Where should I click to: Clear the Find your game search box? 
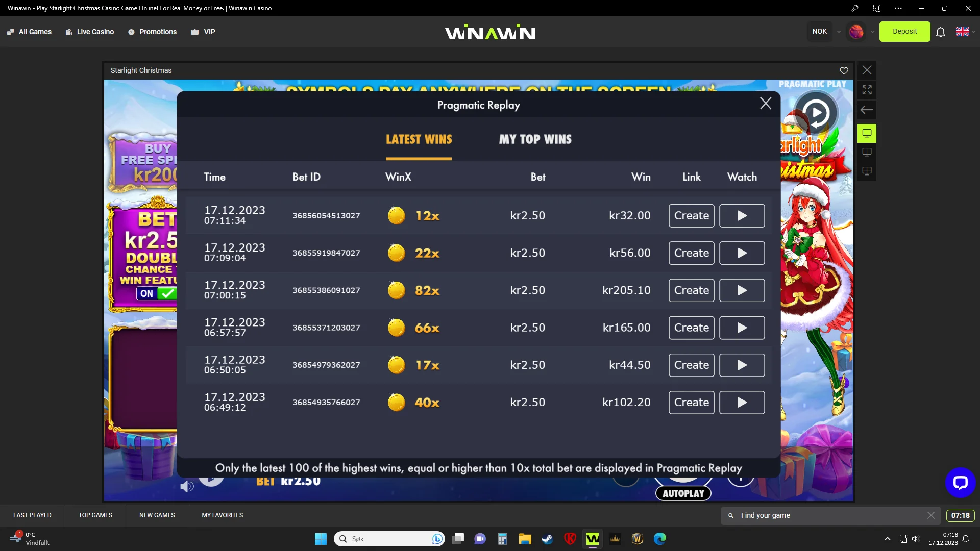[931, 516]
